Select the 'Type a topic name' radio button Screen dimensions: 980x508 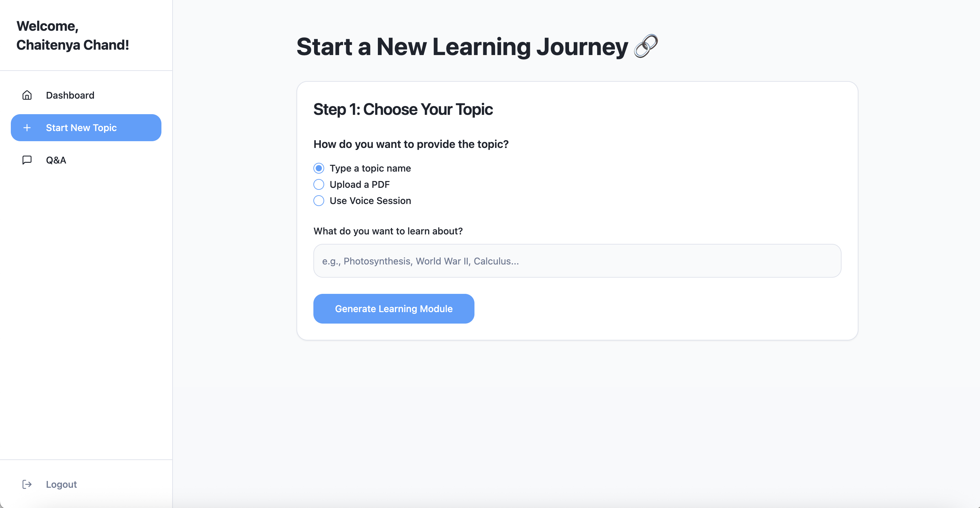[x=319, y=168]
